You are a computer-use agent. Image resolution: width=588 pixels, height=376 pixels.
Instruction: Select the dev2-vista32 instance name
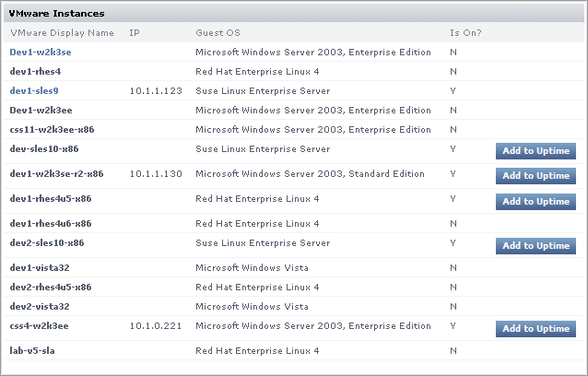click(40, 306)
